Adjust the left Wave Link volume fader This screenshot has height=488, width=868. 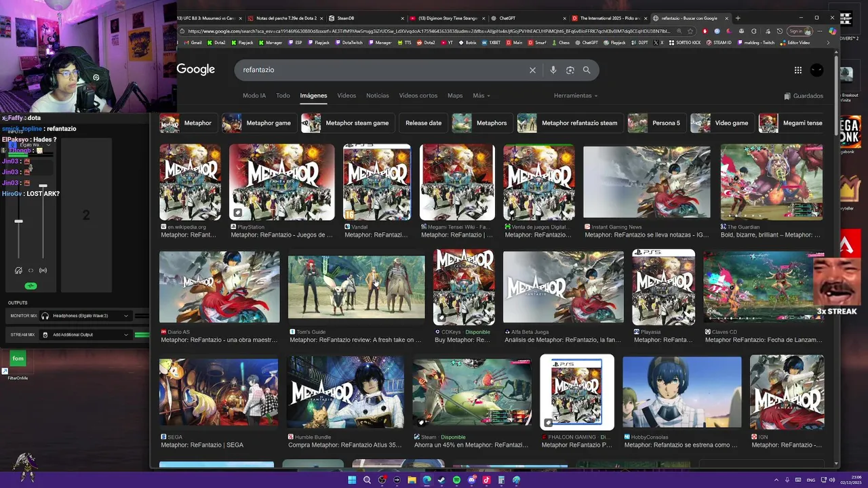(18, 221)
